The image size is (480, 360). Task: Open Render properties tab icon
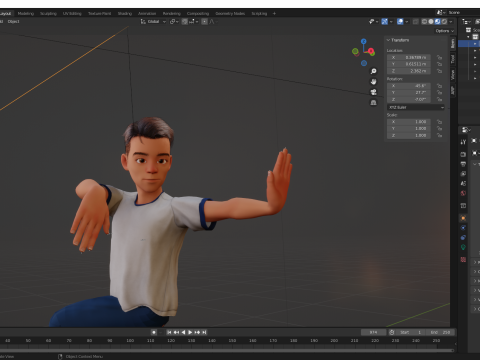coord(463,154)
